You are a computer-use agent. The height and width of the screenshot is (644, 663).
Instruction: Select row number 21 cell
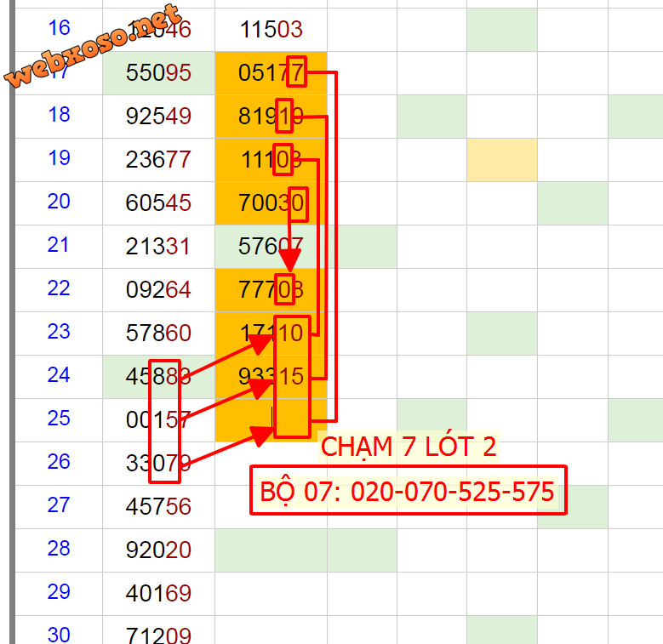[59, 247]
